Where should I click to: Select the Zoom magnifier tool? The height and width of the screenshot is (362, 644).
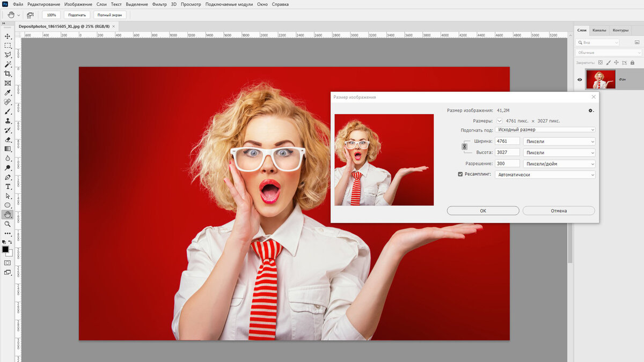click(8, 224)
